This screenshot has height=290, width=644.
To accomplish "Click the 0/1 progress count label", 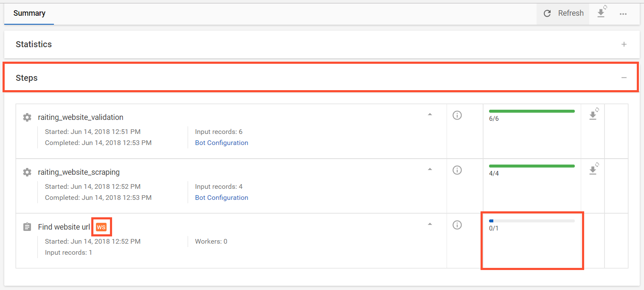I will tap(494, 228).
